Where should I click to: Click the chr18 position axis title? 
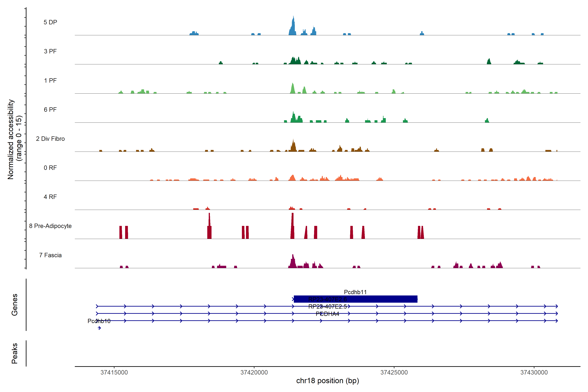click(x=327, y=381)
